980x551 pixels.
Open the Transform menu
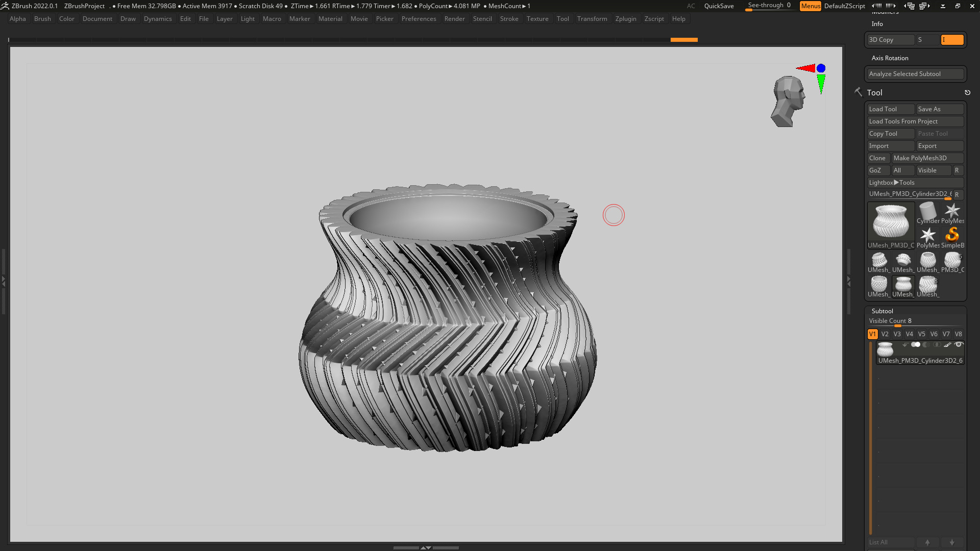tap(592, 19)
